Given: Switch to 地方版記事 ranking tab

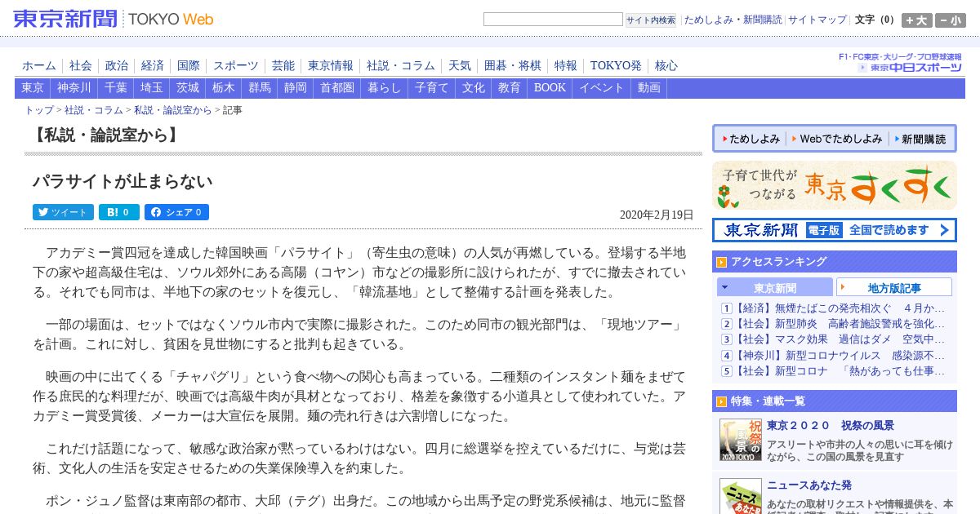Looking at the screenshot, I should (894, 287).
